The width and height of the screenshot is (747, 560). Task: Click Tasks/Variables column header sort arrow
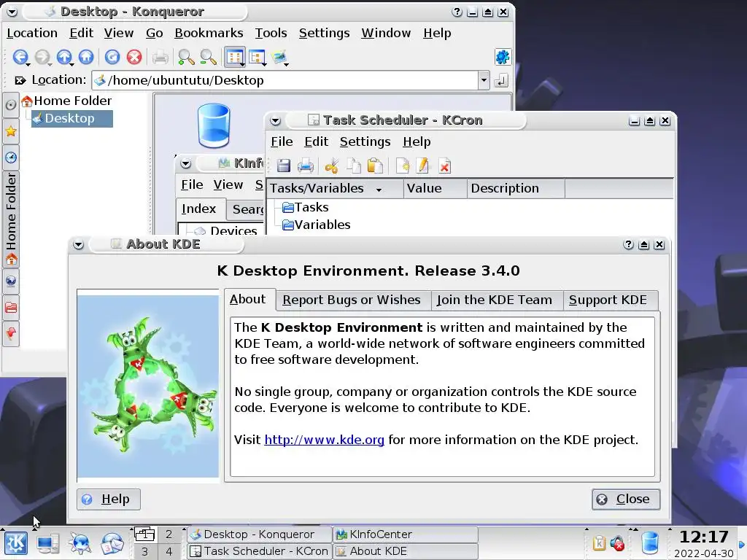click(x=379, y=190)
